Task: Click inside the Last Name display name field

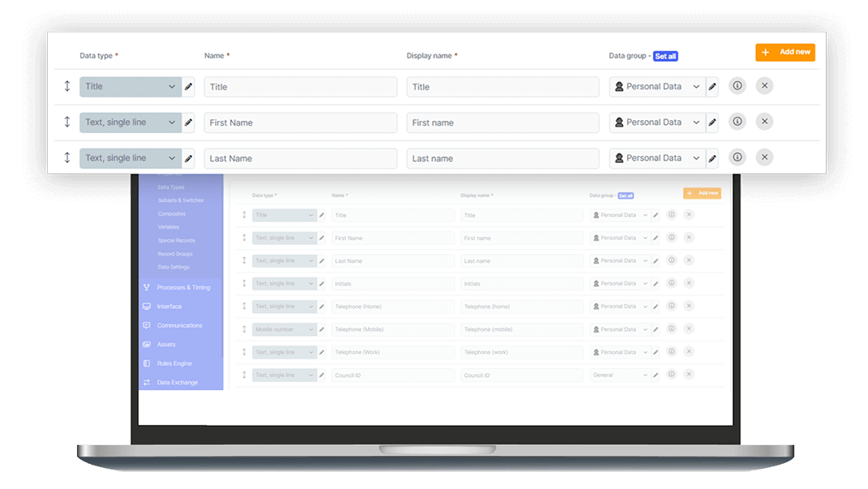Action: [x=502, y=157]
